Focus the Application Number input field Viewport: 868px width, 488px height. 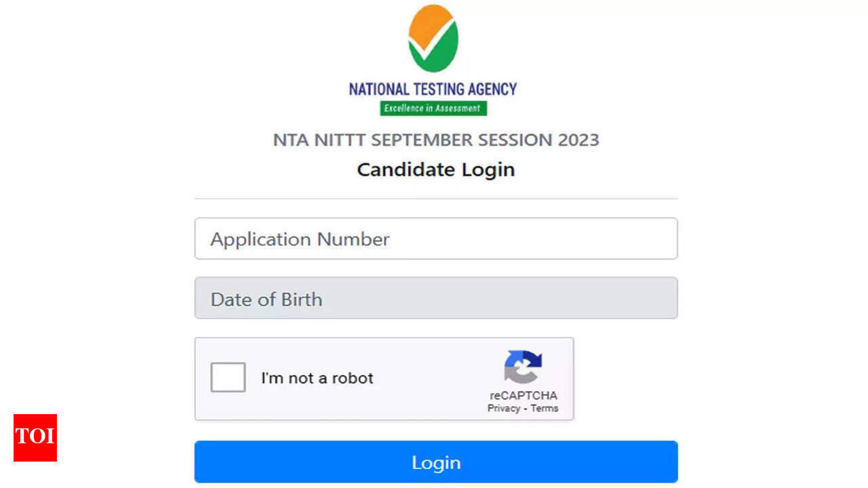pos(435,239)
